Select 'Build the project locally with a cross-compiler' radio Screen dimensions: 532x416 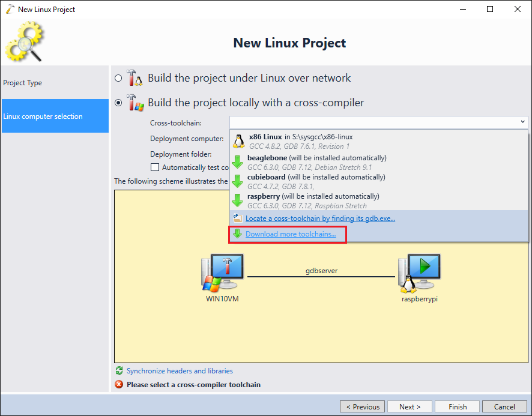(x=118, y=103)
